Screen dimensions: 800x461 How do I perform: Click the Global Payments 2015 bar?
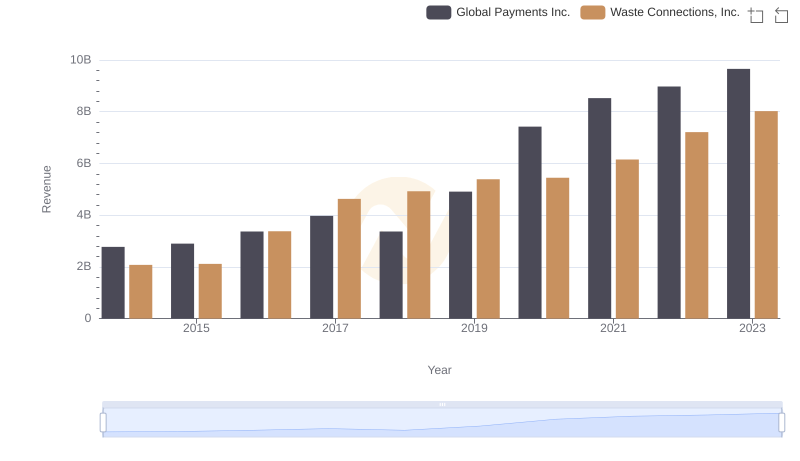point(183,281)
